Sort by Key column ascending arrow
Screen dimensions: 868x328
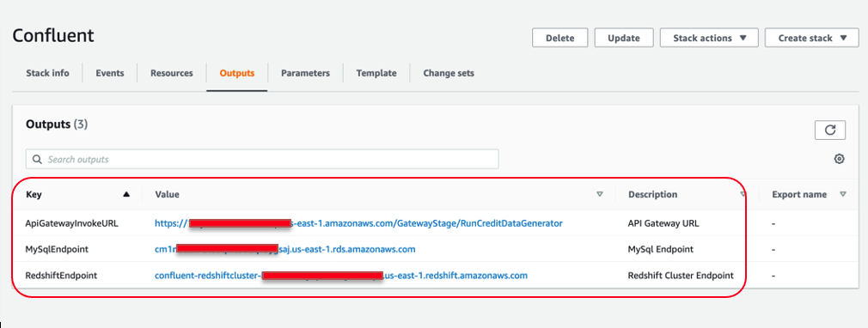[x=126, y=194]
